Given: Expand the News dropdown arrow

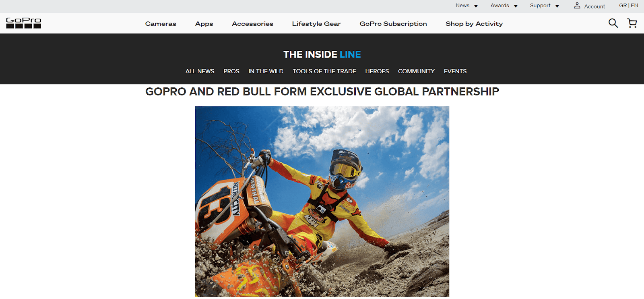Looking at the screenshot, I should (476, 6).
